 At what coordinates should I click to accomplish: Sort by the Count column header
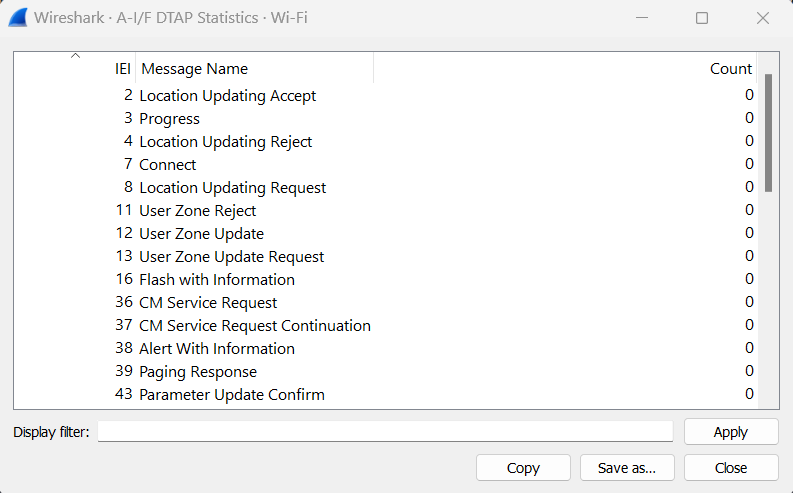[x=730, y=69]
